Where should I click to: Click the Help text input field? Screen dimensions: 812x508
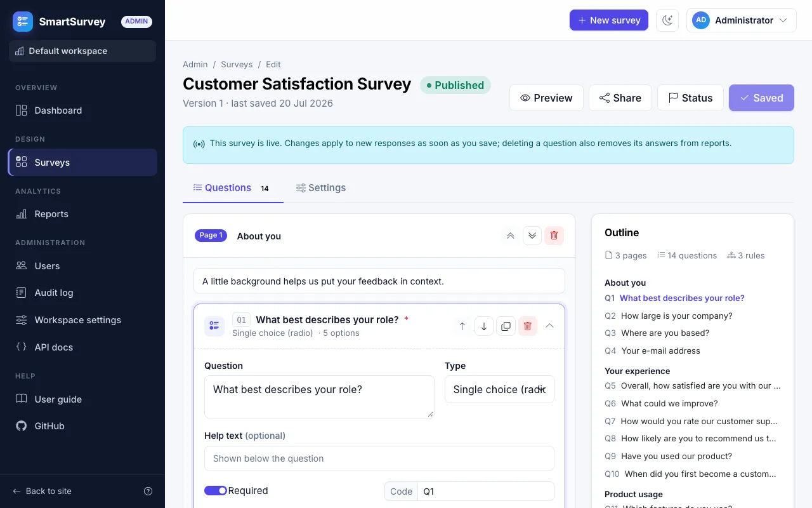click(x=379, y=458)
